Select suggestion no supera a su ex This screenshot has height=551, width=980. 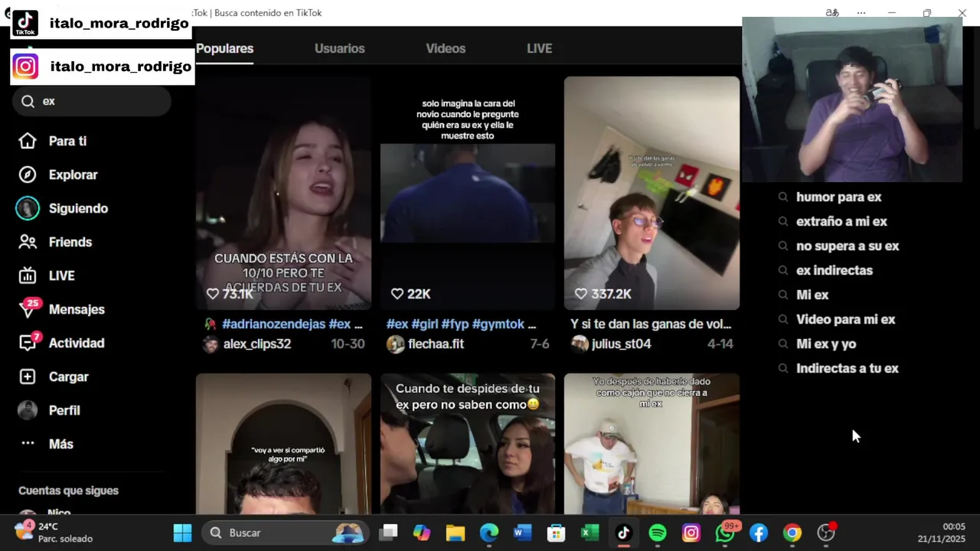click(x=848, y=246)
